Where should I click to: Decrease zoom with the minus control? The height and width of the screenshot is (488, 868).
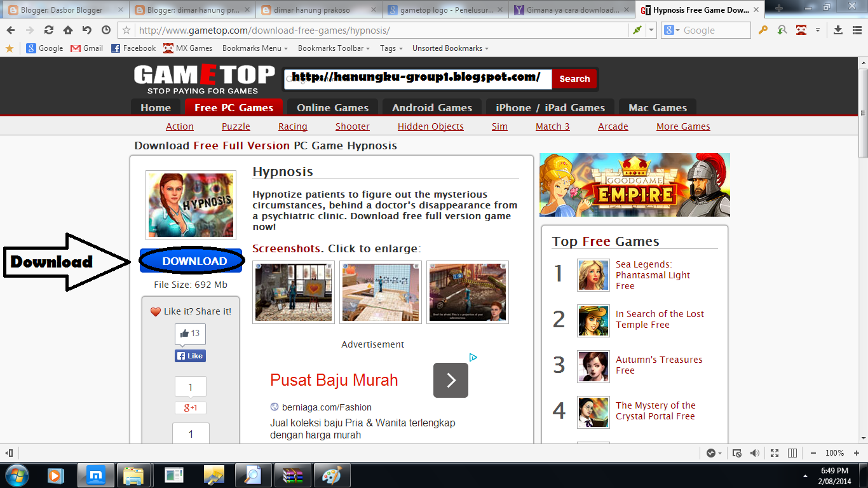point(812,453)
